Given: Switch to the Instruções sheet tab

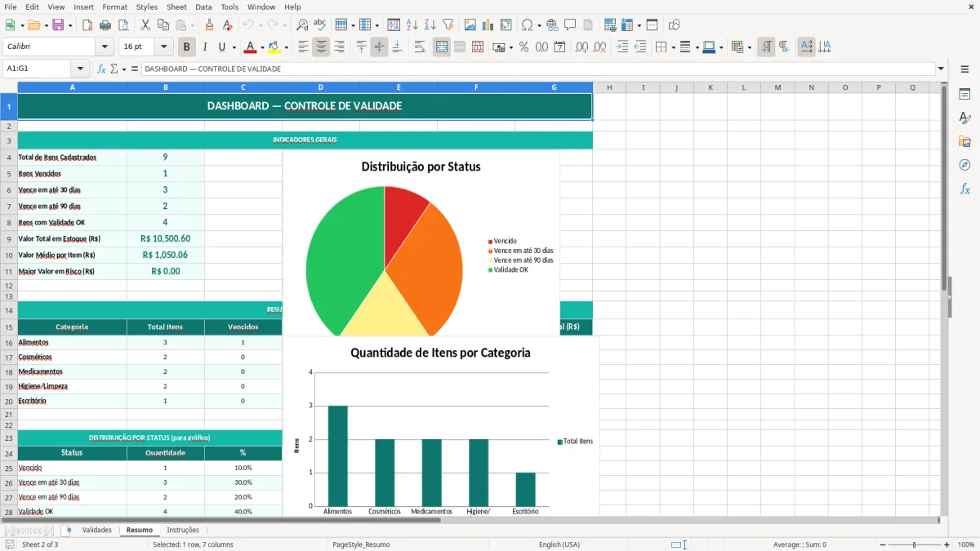Looking at the screenshot, I should (x=183, y=530).
